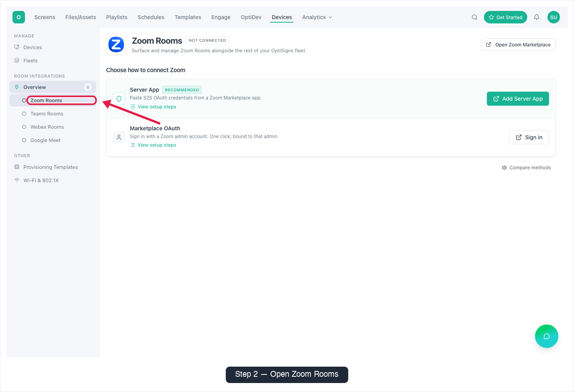
Task: Click the OptiSigns logo icon
Action: [19, 17]
